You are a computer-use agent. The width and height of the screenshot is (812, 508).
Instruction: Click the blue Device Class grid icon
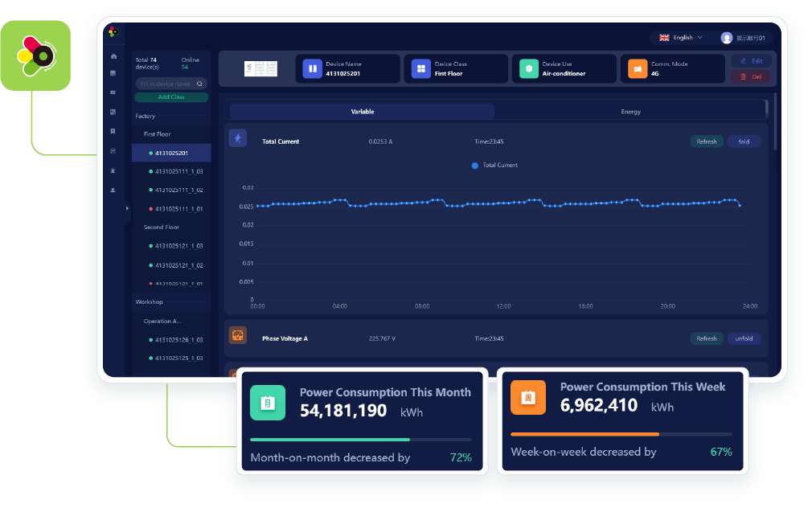(421, 69)
